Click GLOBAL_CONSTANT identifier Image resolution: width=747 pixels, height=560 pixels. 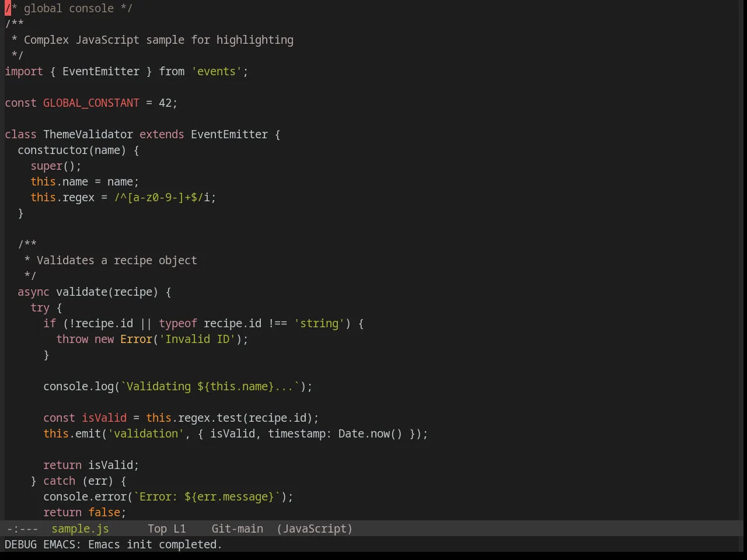pyautogui.click(x=91, y=103)
